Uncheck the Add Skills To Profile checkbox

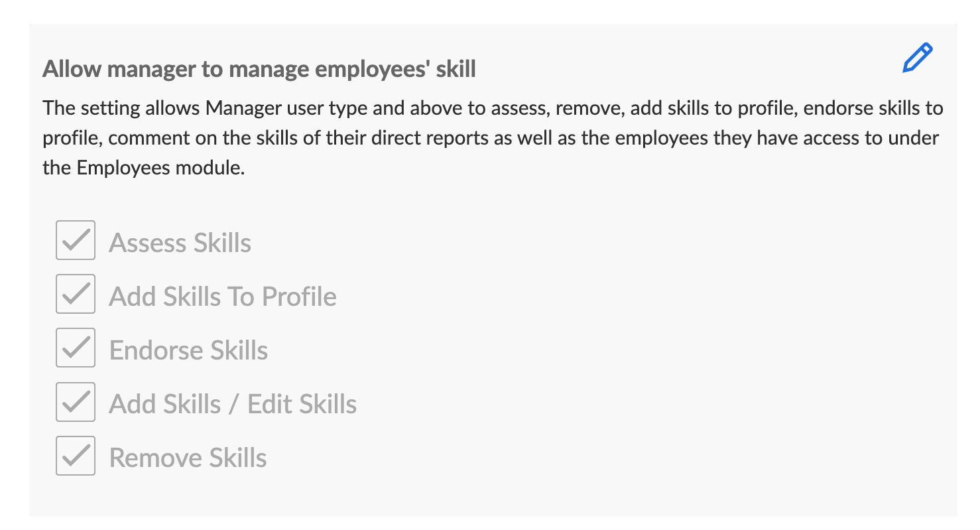click(76, 294)
